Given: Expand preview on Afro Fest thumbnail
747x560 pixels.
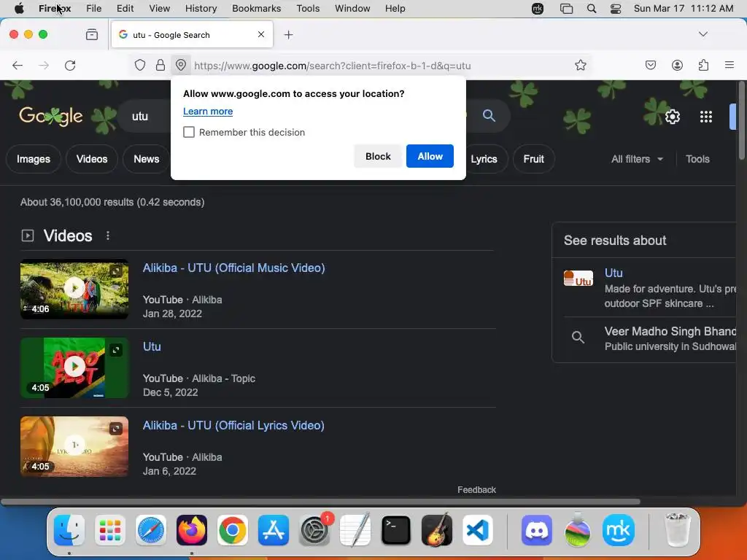Looking at the screenshot, I should [x=116, y=351].
